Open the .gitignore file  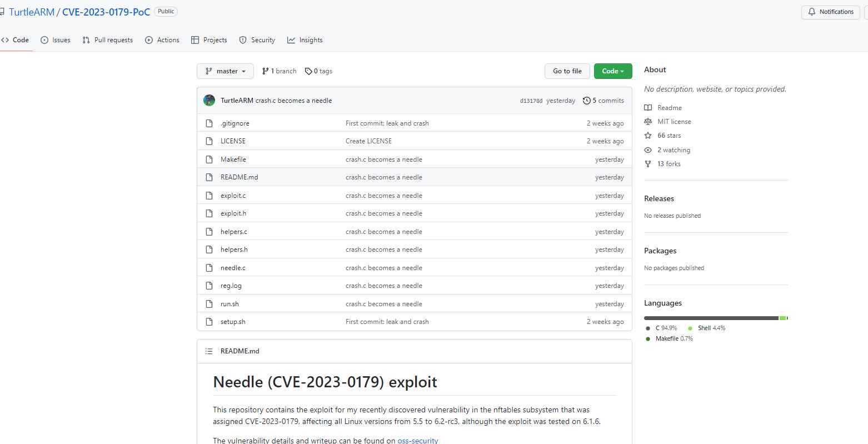tap(235, 123)
